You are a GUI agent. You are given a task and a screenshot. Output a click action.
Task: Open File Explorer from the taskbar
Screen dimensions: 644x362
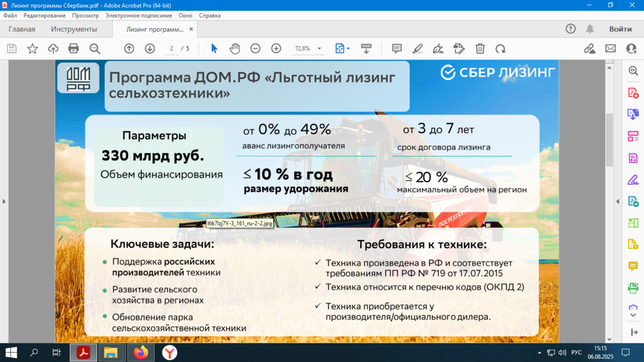click(x=111, y=353)
